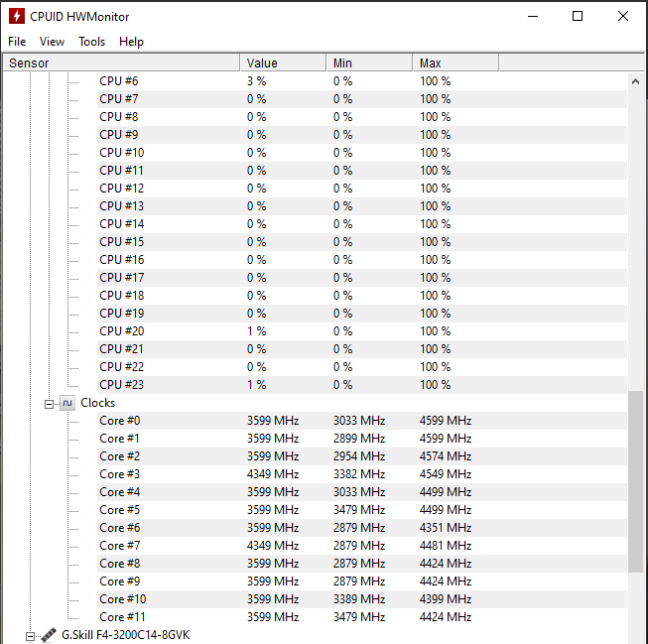This screenshot has height=644, width=648.
Task: Select the Core #10 clock row
Action: tap(362, 599)
